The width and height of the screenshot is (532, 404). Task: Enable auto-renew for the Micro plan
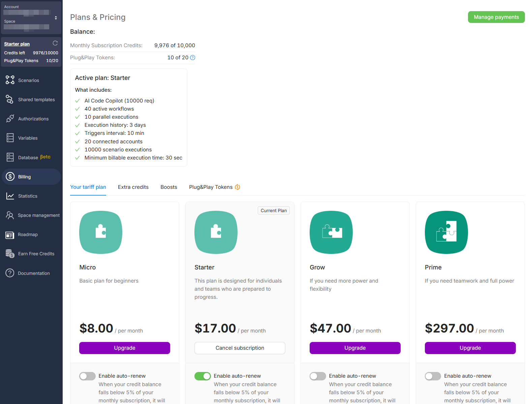pyautogui.click(x=87, y=376)
